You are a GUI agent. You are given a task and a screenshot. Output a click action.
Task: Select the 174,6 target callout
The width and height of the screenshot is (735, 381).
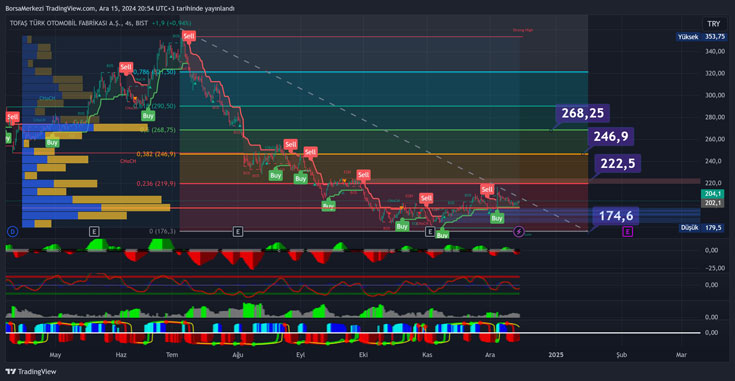click(x=616, y=216)
